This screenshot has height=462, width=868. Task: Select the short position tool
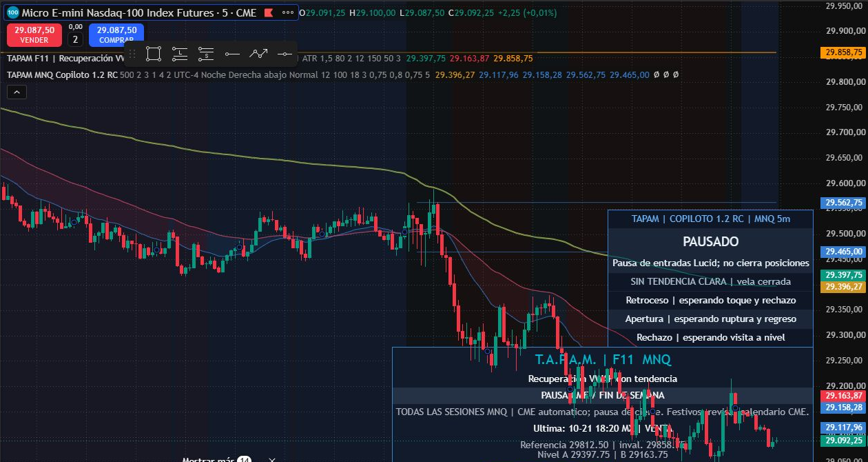206,53
